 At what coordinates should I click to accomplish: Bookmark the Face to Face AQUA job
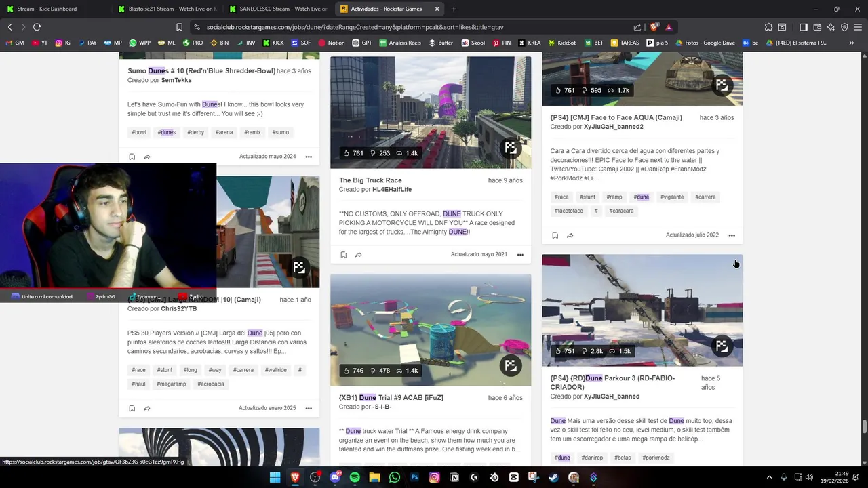point(555,235)
